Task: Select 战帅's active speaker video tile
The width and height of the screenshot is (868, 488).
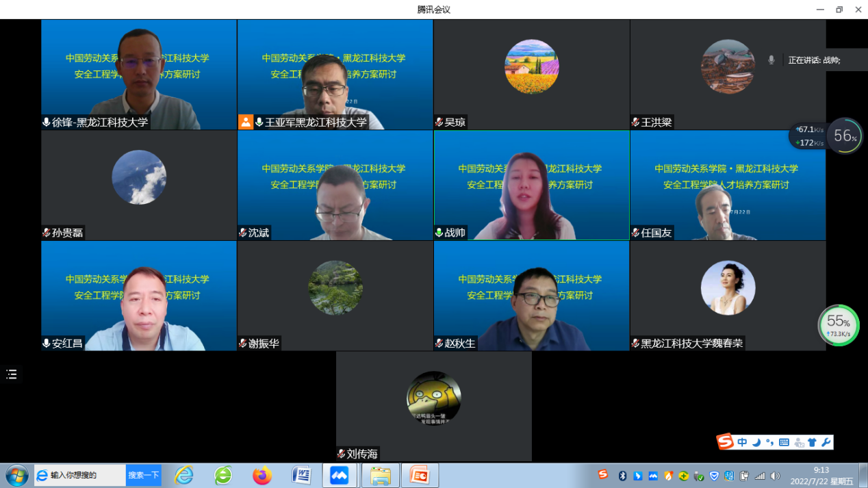Action: pyautogui.click(x=531, y=185)
